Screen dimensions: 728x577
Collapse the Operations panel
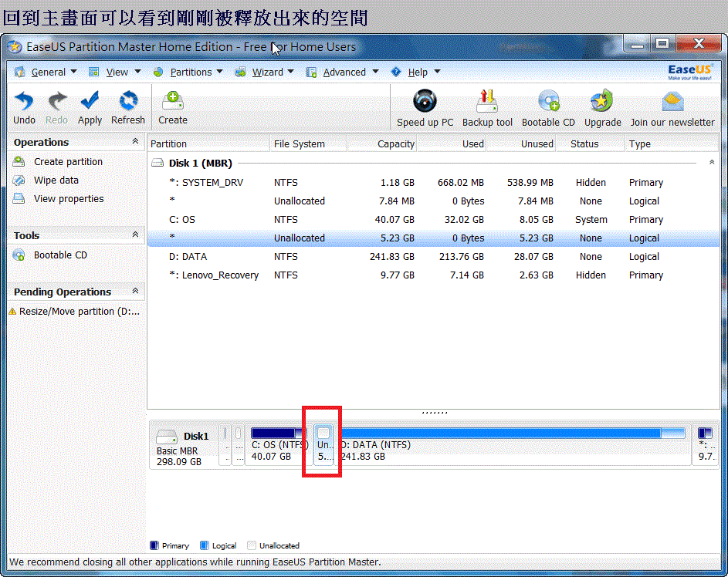point(135,141)
